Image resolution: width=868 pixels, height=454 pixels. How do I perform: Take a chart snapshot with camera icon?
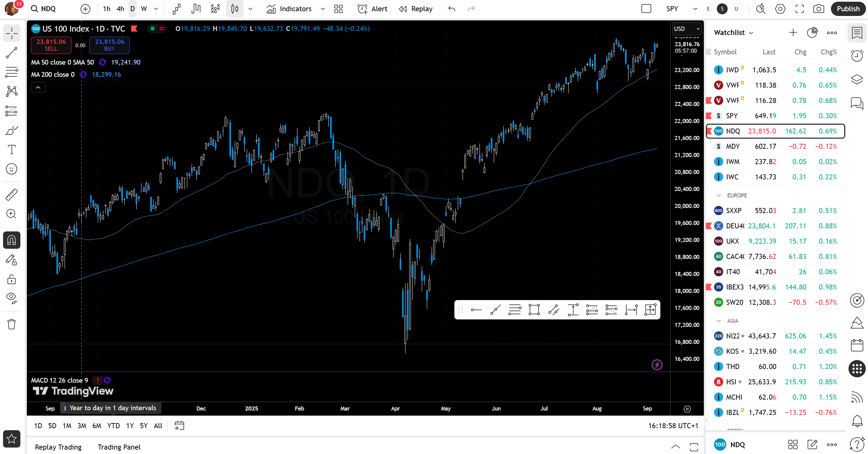pos(819,9)
